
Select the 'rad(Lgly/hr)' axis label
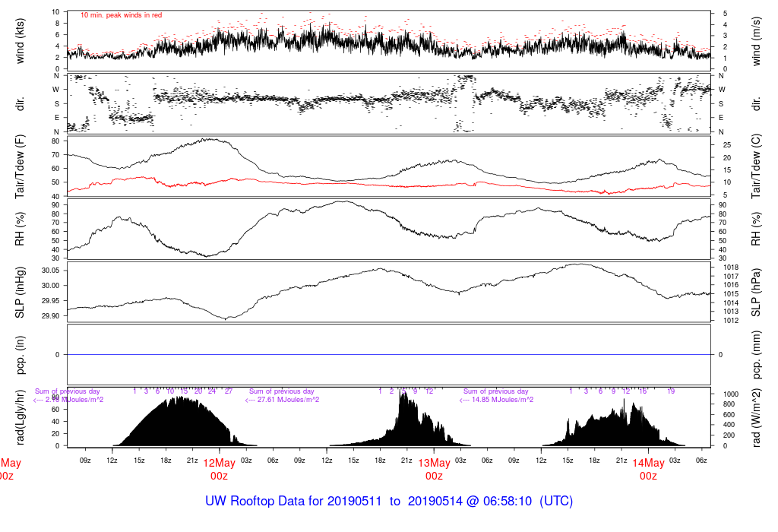pos(20,418)
